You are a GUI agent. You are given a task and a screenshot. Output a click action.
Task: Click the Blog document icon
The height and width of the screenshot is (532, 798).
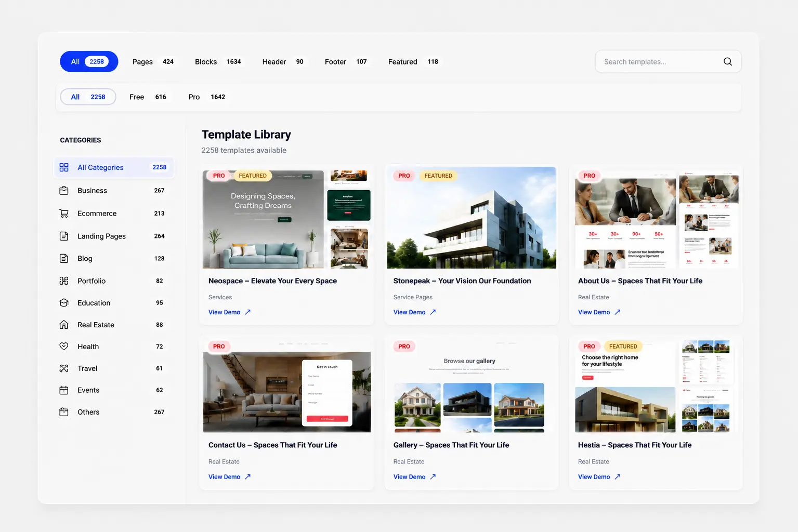[64, 259]
